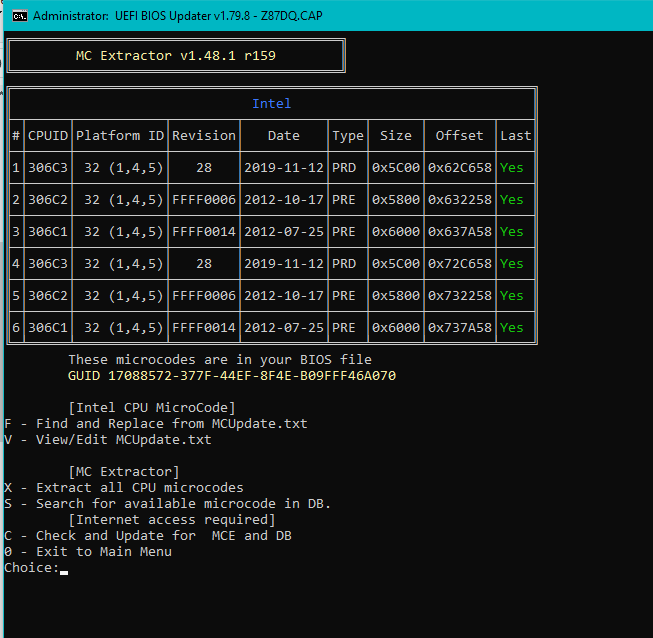This screenshot has height=638, width=653.
Task: Click 'X - Extract all CPU microcodes' option
Action: tap(124, 488)
